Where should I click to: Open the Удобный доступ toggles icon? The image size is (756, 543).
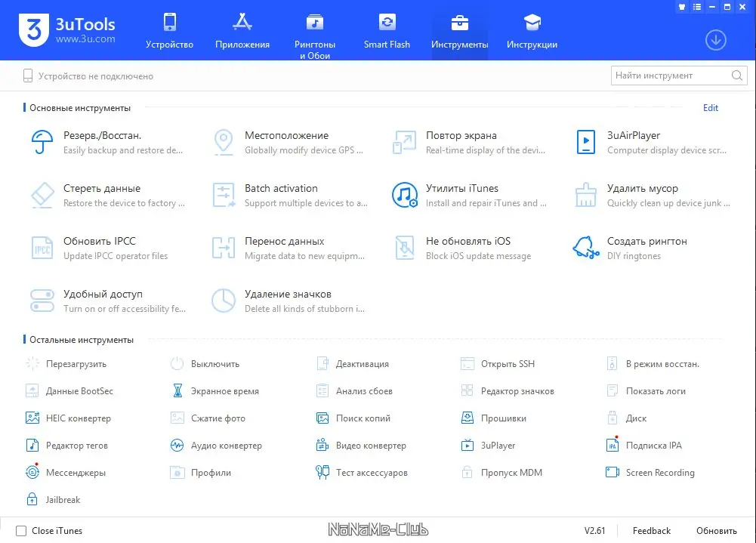point(42,301)
